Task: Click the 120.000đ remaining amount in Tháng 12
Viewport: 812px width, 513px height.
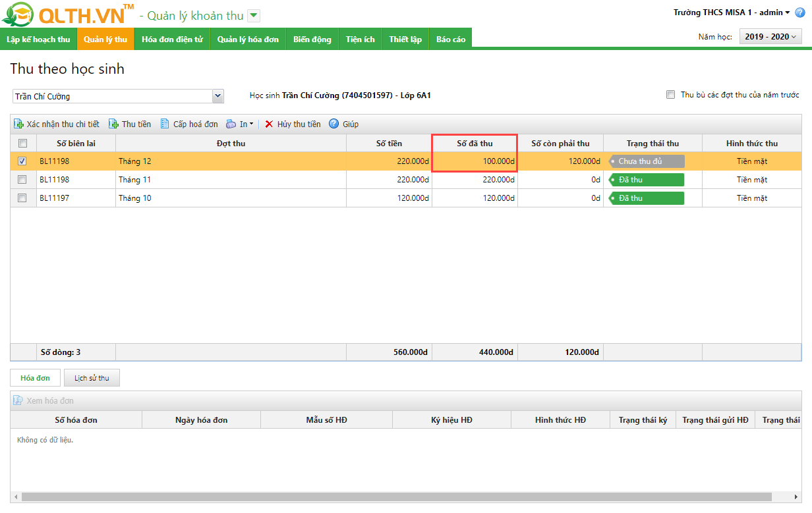Action: [x=560, y=161]
